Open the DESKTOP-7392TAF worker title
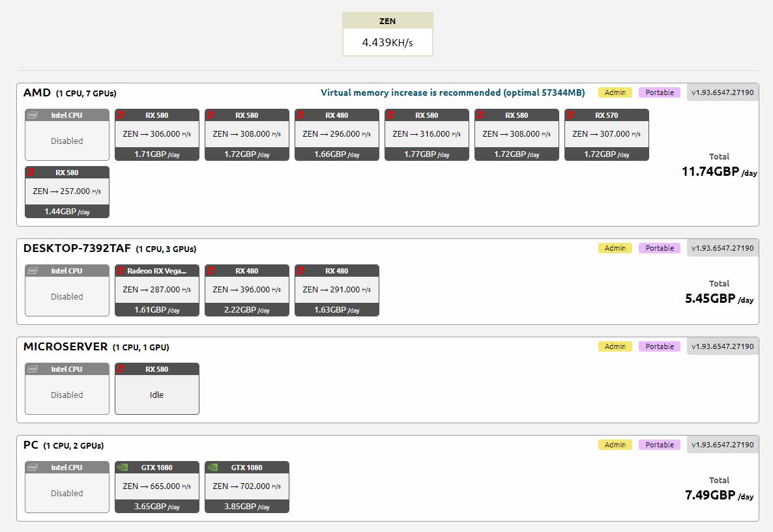 tap(77, 248)
